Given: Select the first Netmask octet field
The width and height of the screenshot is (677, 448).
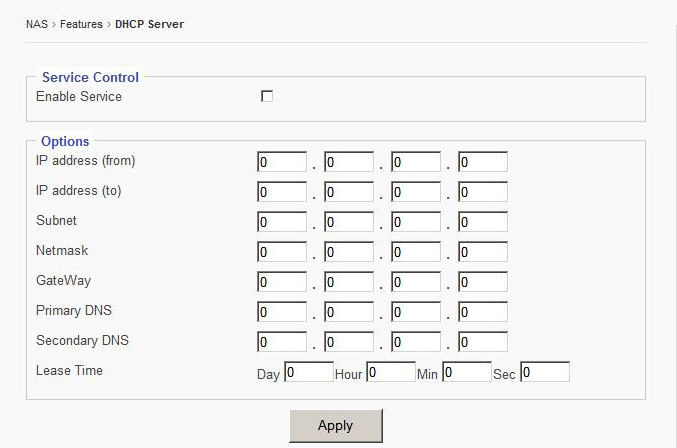Looking at the screenshot, I should pyautogui.click(x=282, y=252).
